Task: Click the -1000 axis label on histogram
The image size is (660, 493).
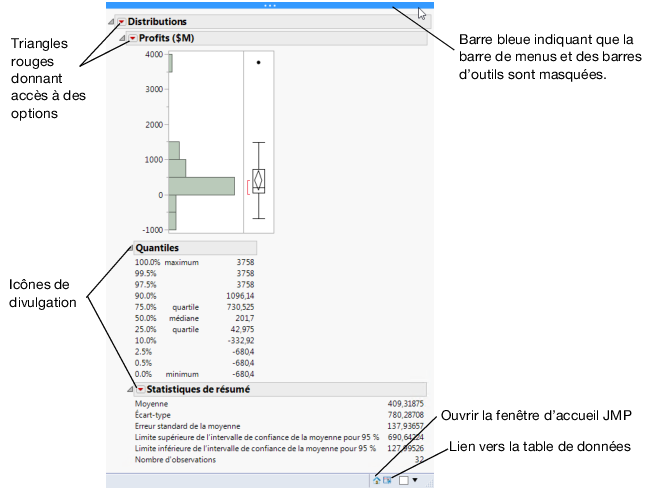Action: [152, 230]
